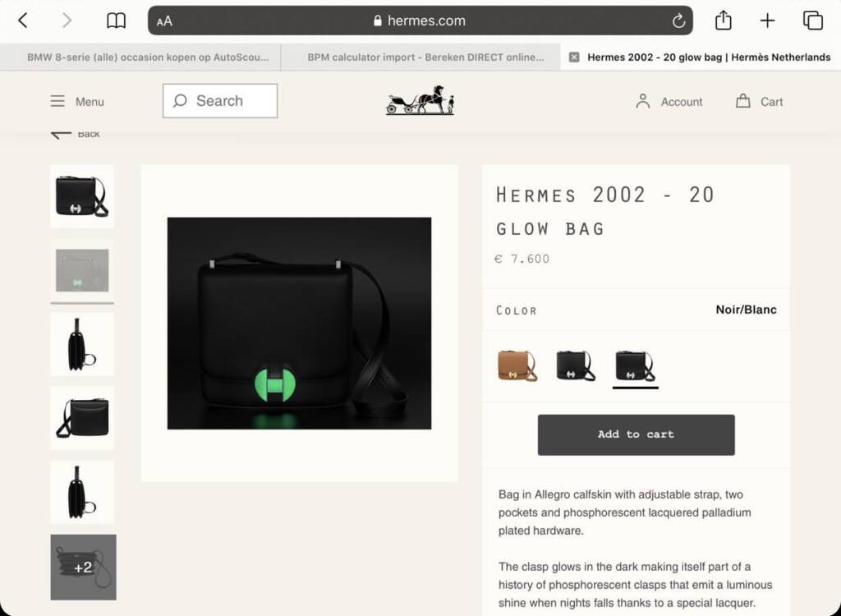This screenshot has height=616, width=841.
Task: Show the +2 more images thumbnail
Action: click(x=83, y=567)
